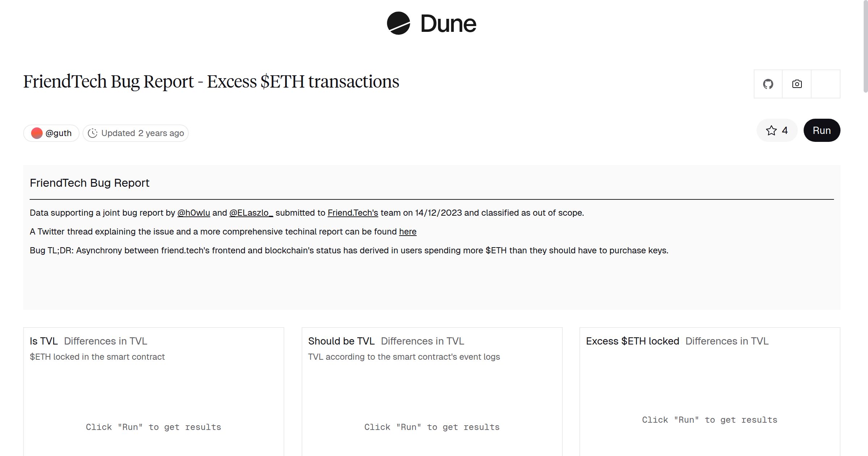
Task: Visit the Friend.Tech's link
Action: [352, 213]
